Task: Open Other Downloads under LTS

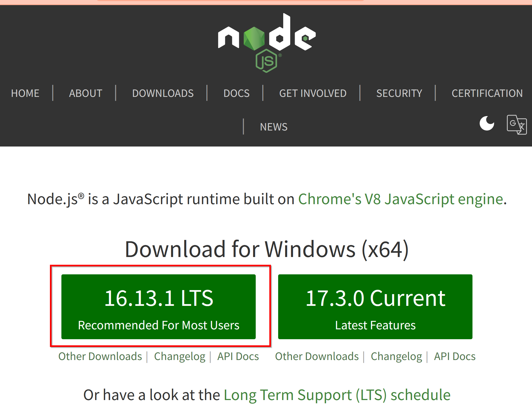Action: click(x=100, y=356)
